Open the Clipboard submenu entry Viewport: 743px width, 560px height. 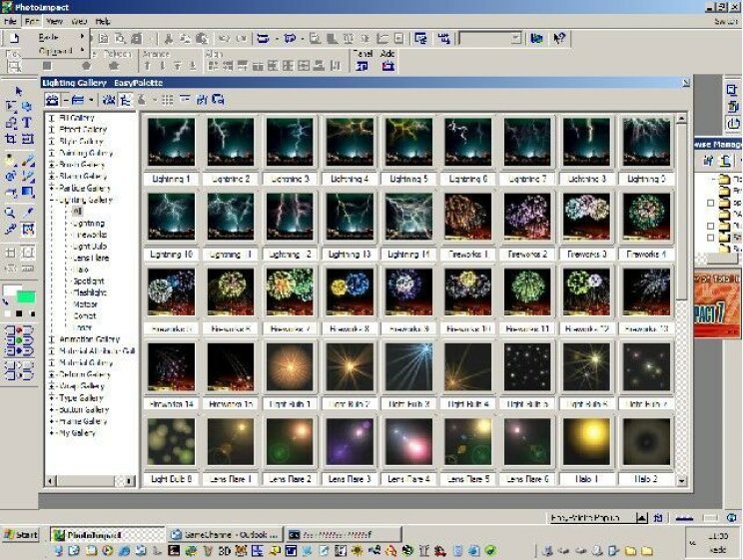tap(55, 50)
